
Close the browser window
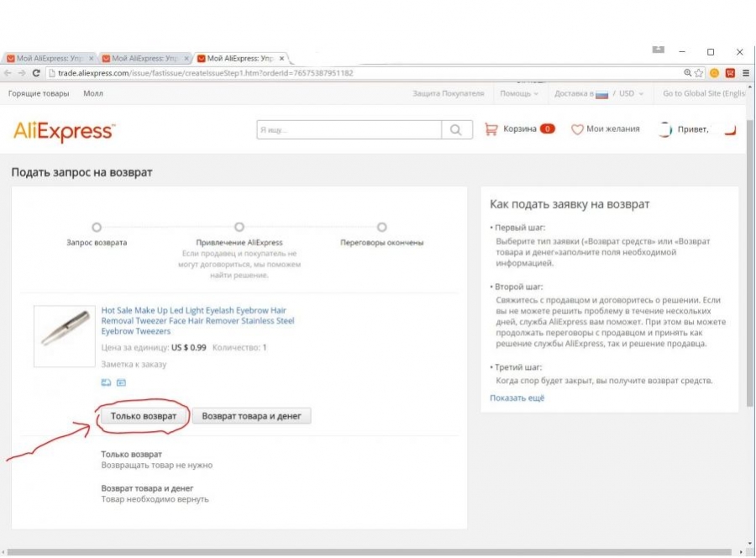point(739,51)
